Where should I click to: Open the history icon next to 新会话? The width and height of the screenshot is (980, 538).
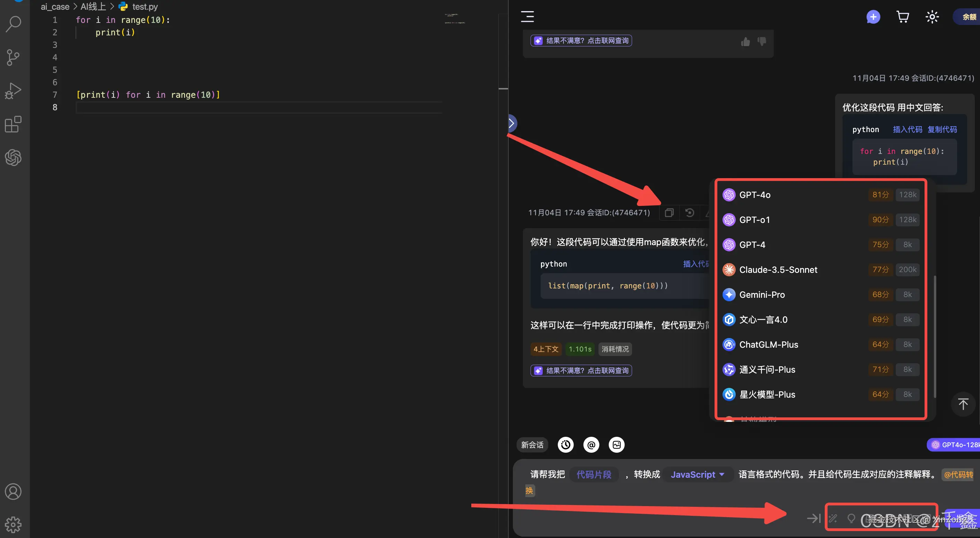click(565, 444)
